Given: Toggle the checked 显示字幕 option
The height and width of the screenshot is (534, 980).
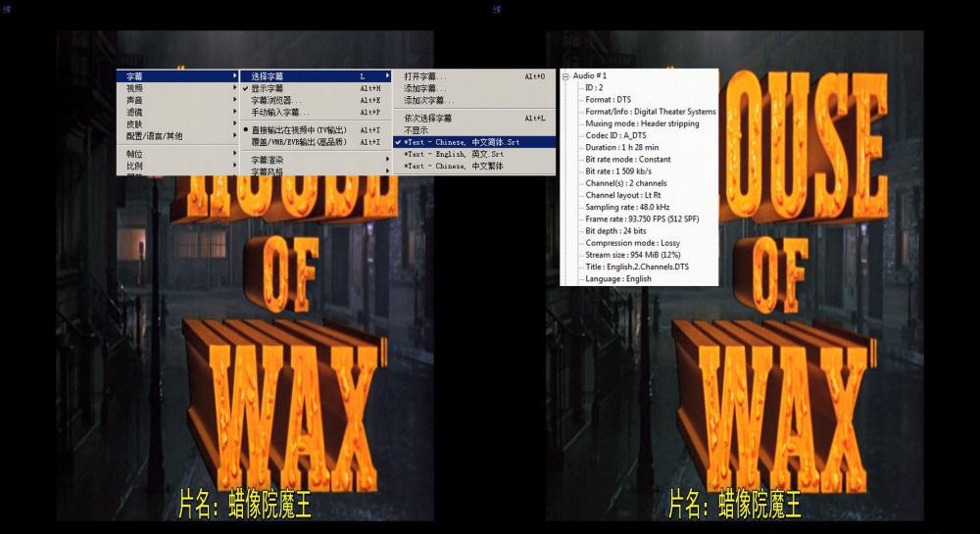Looking at the screenshot, I should point(317,88).
